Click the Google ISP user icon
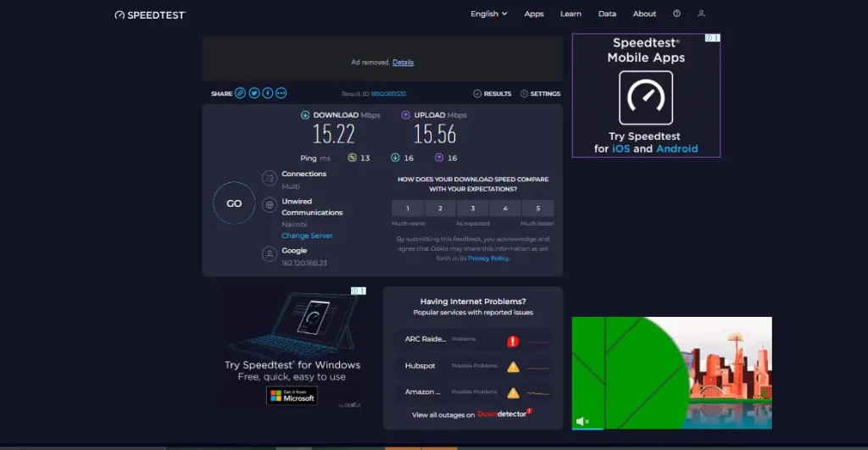 tap(270, 254)
